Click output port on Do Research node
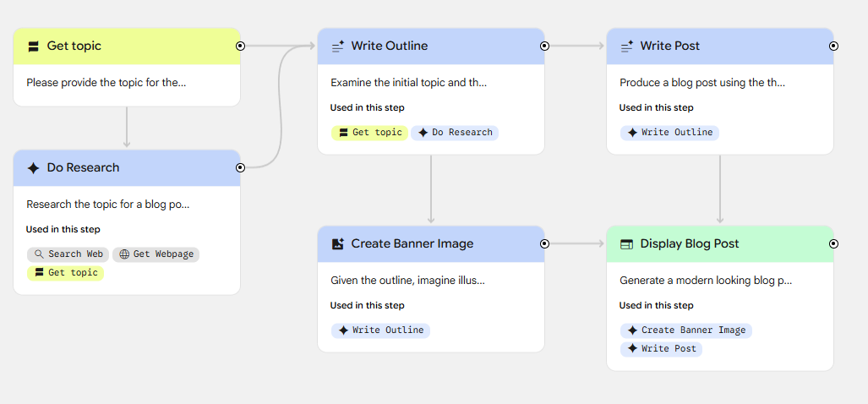This screenshot has height=404, width=868. [241, 167]
